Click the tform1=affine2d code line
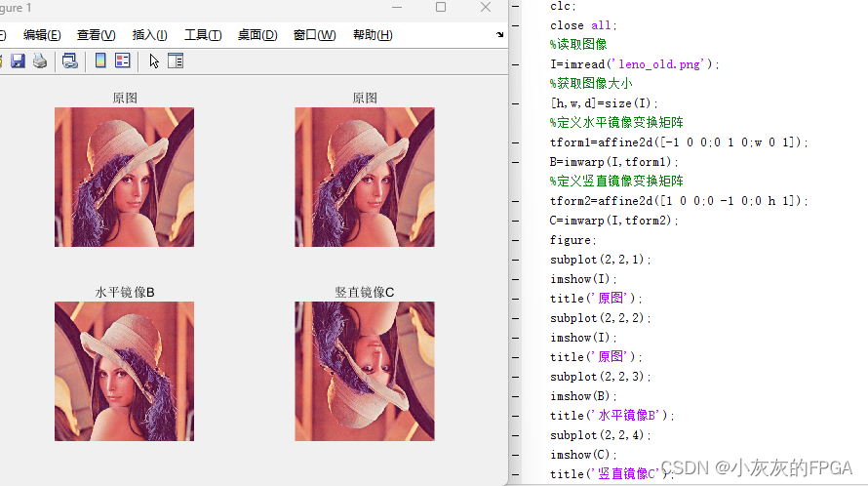Viewport: 868px width, 486px height. click(x=679, y=142)
